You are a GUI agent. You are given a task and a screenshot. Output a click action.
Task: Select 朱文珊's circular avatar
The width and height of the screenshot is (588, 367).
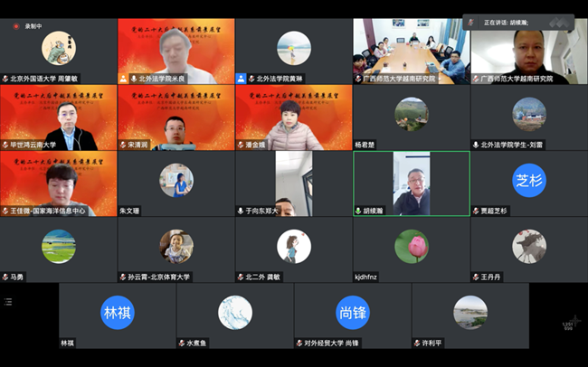(176, 180)
